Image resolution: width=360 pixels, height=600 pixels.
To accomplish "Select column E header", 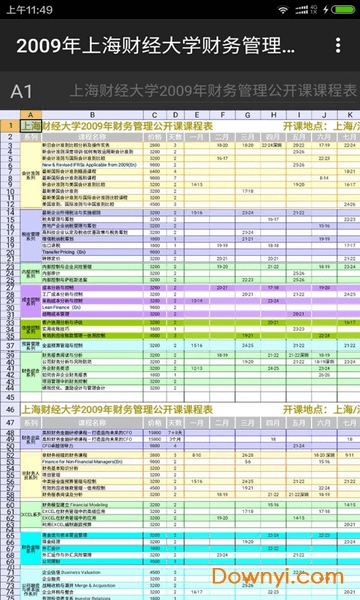I will [197, 115].
